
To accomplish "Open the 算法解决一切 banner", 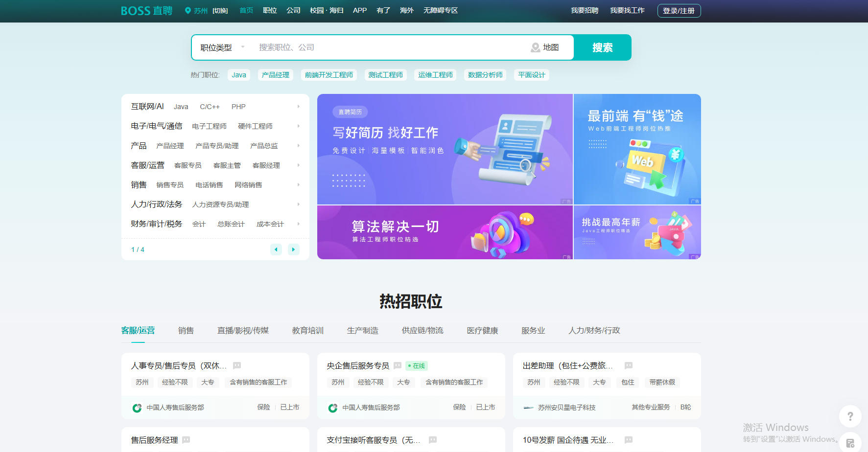I will tap(445, 232).
